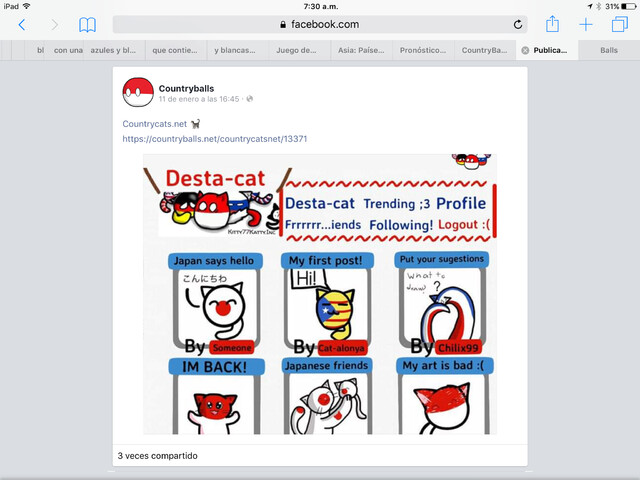Select the Asia: Países... tab

[361, 50]
